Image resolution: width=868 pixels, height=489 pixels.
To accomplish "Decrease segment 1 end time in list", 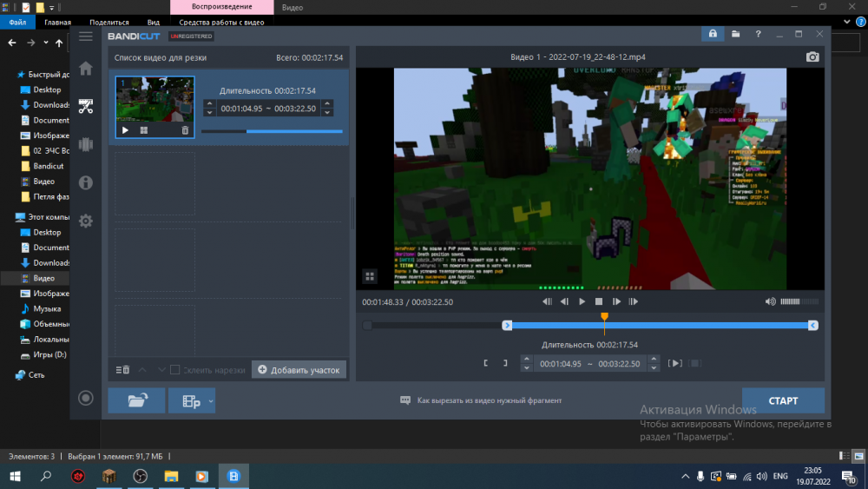I will point(327,112).
